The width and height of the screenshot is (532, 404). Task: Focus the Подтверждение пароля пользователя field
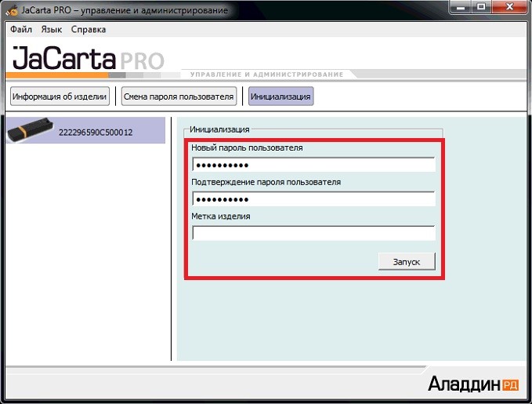pyautogui.click(x=313, y=199)
